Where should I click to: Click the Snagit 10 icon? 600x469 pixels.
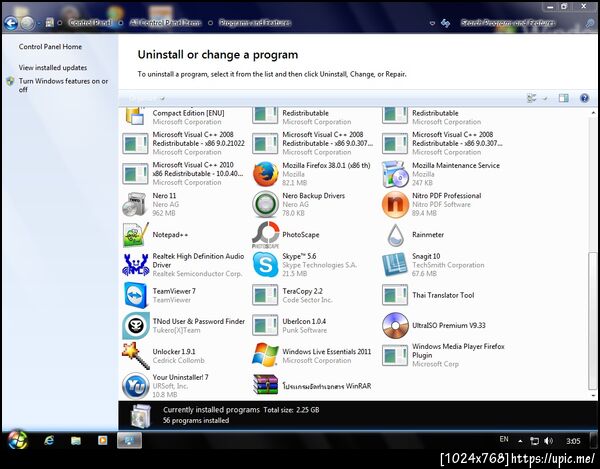click(x=395, y=265)
